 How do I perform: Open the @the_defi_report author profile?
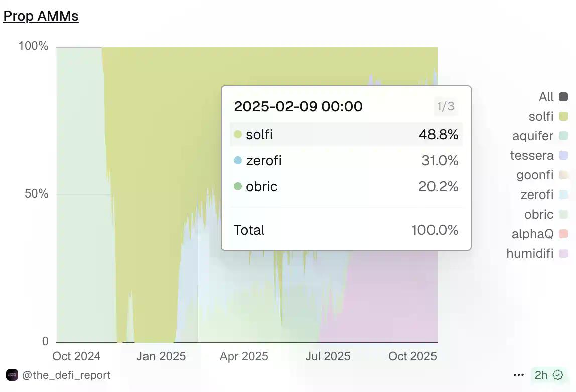(66, 375)
